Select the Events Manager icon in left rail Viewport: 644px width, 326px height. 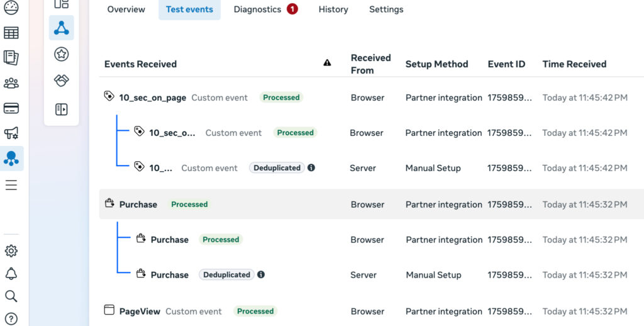click(11, 159)
